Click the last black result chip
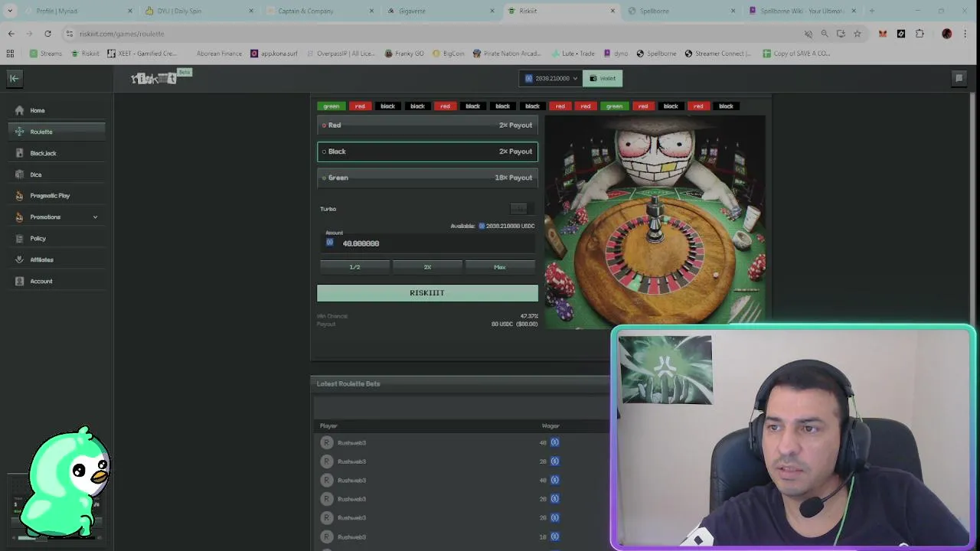Screen dimensions: 980x551 click(726, 106)
